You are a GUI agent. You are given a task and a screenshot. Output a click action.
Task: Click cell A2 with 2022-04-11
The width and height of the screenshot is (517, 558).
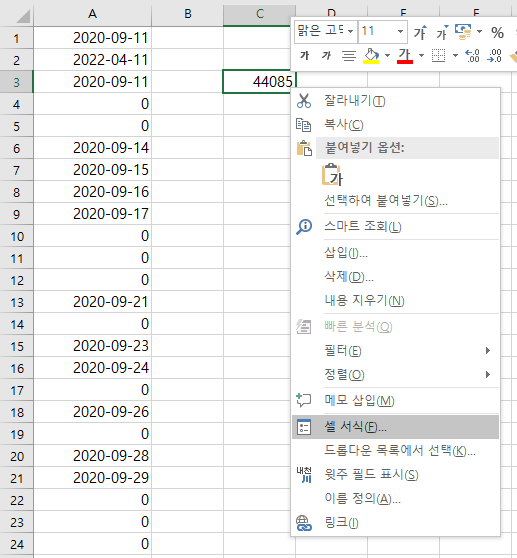[93, 60]
